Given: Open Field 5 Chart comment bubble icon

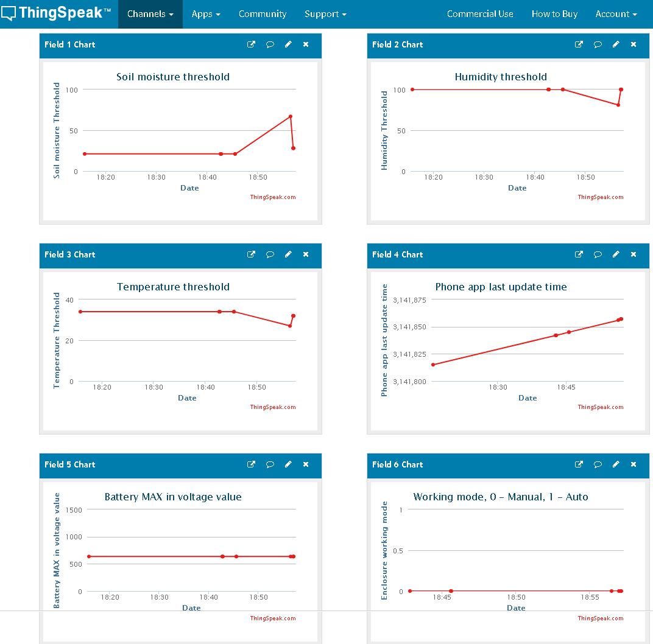Looking at the screenshot, I should click(x=270, y=464).
